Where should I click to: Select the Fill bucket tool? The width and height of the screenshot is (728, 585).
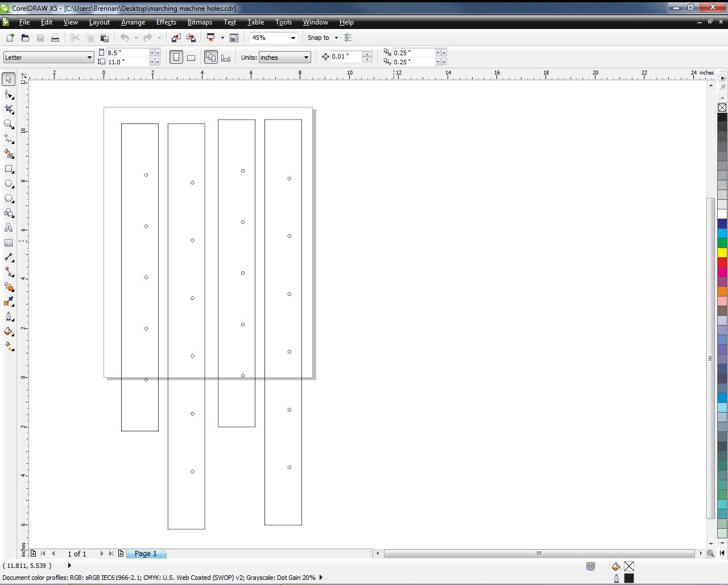pyautogui.click(x=9, y=331)
